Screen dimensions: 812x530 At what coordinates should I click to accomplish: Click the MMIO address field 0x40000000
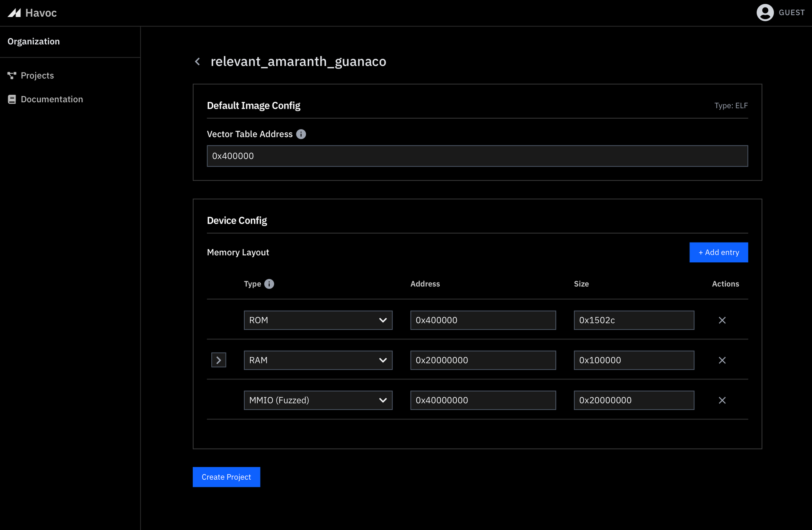483,400
